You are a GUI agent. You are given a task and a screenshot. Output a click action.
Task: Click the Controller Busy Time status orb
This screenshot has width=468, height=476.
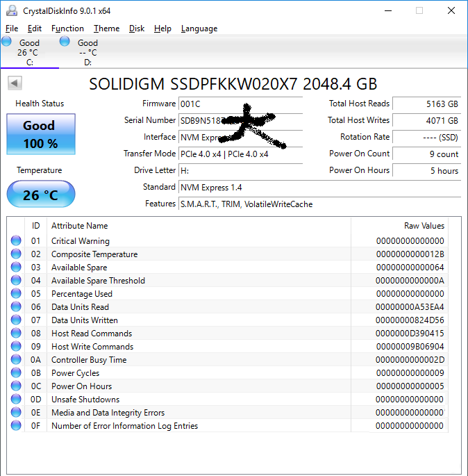point(16,359)
